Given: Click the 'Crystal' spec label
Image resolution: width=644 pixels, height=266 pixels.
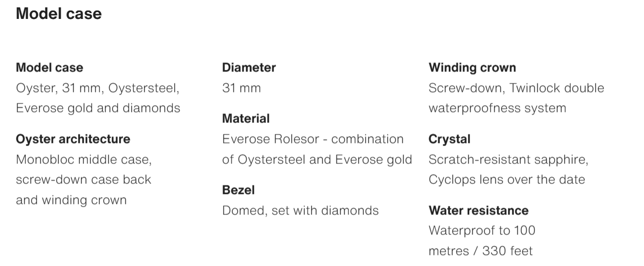Looking at the screenshot, I should [x=449, y=139].
